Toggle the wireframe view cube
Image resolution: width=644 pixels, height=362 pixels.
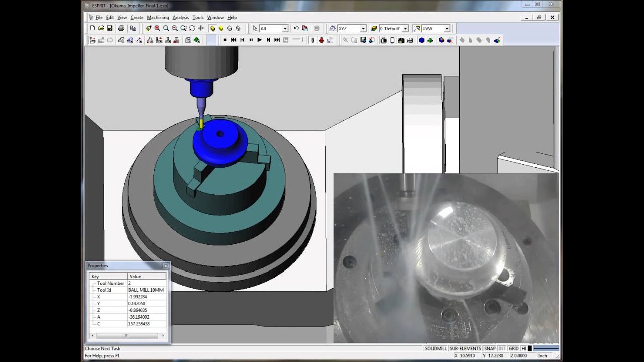[229, 28]
